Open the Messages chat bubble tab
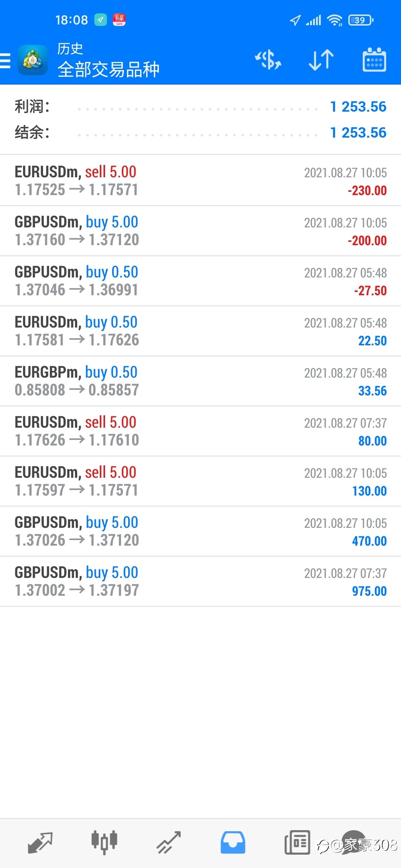This screenshot has height=868, width=401. point(354,842)
